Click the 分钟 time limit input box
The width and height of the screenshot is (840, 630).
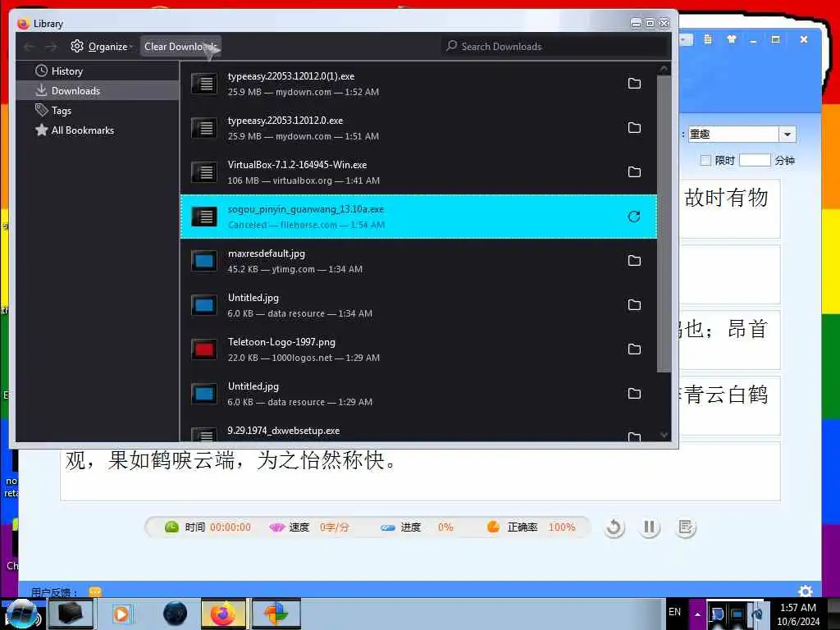[755, 160]
